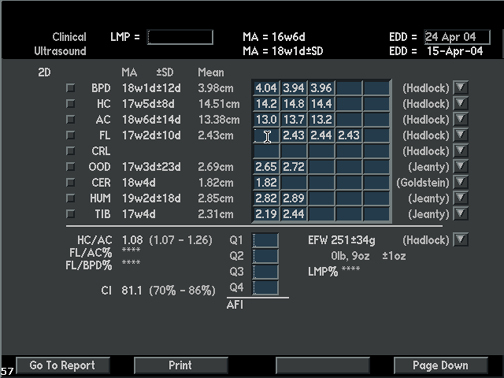Check the AC measurement checkbox
Screen dimensions: 504x378
tap(70, 119)
